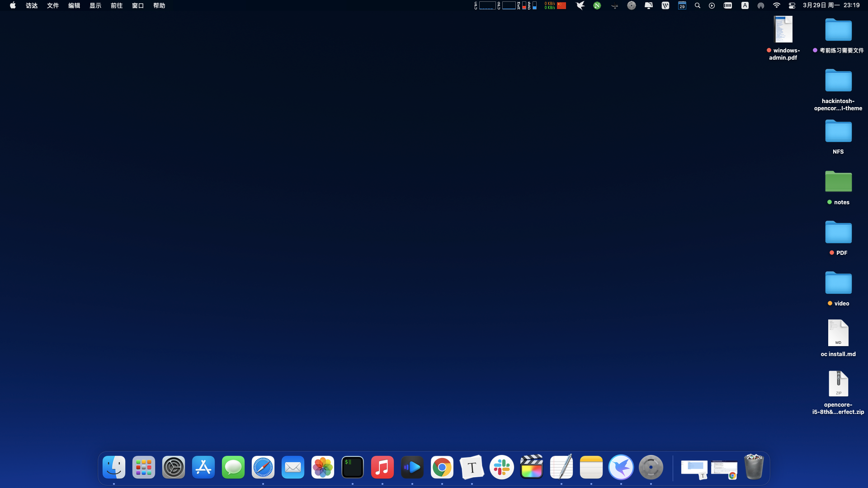
Task: Click the display mirroring menu bar icon
Action: 649,5
